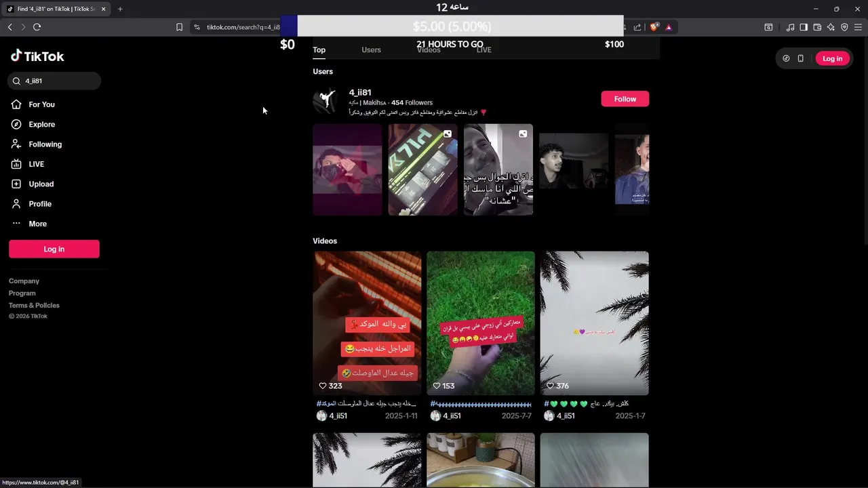Open Brave Rewards triangle icon
This screenshot has width=868, height=488.
669,27
